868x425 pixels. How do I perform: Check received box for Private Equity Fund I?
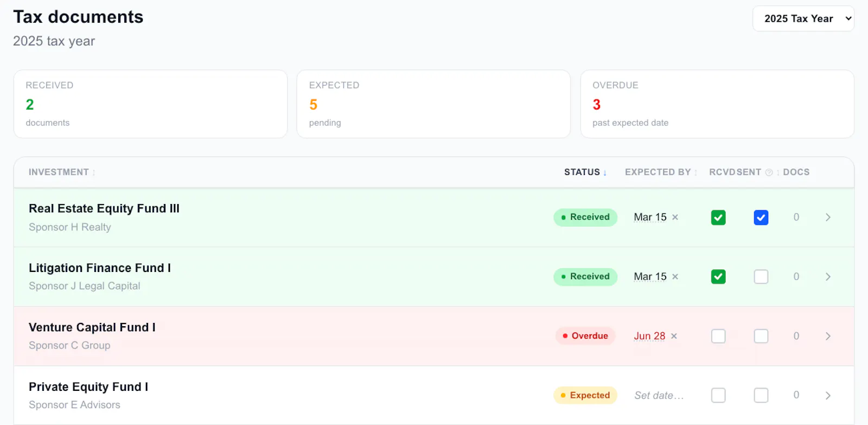[718, 395]
